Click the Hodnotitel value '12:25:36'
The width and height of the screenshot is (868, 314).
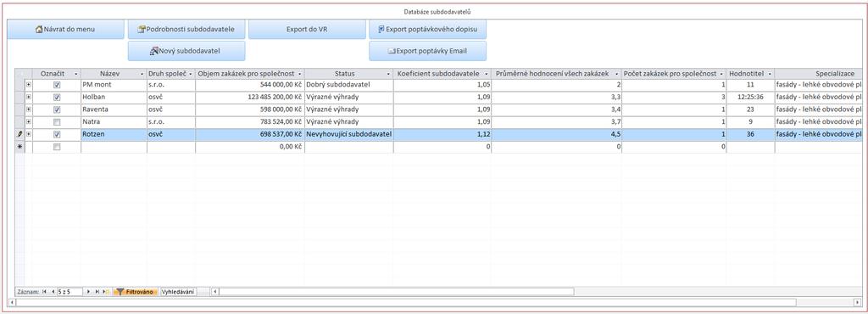pos(750,98)
